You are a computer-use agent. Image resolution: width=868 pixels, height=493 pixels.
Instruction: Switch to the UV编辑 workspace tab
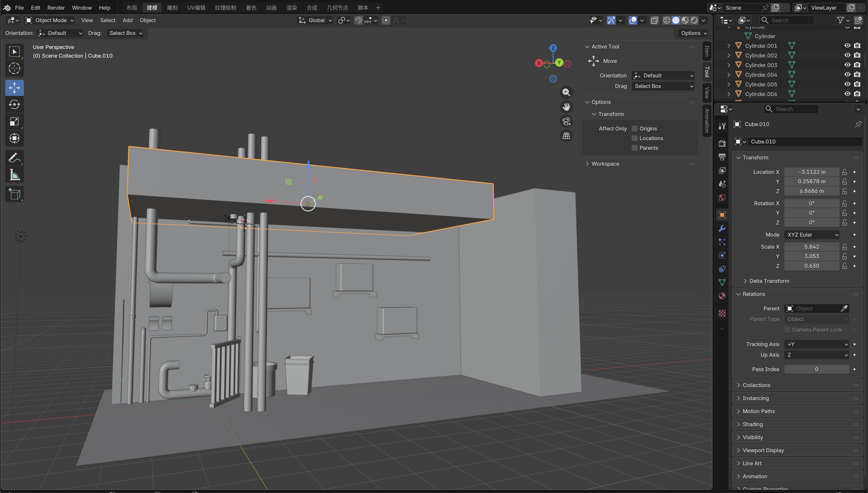(196, 7)
